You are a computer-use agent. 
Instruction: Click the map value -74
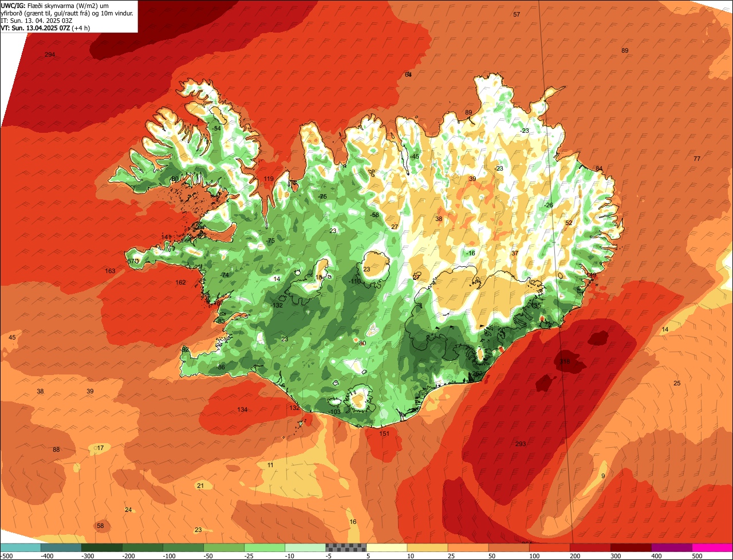224,275
